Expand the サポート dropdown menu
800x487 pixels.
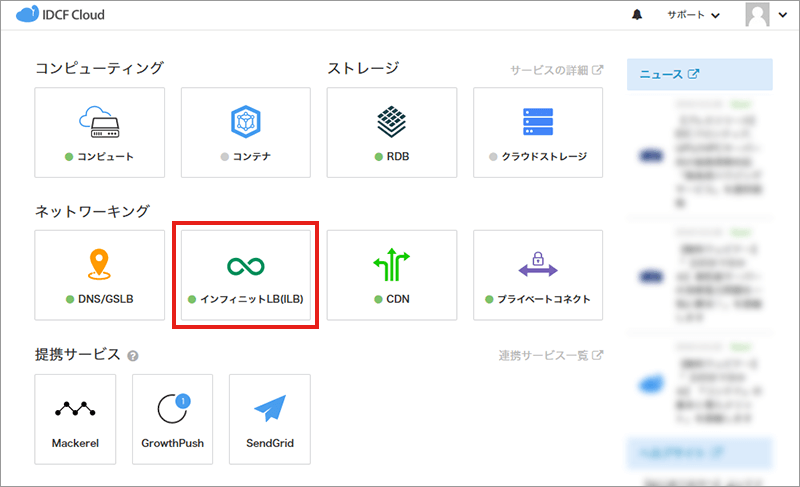click(x=693, y=16)
